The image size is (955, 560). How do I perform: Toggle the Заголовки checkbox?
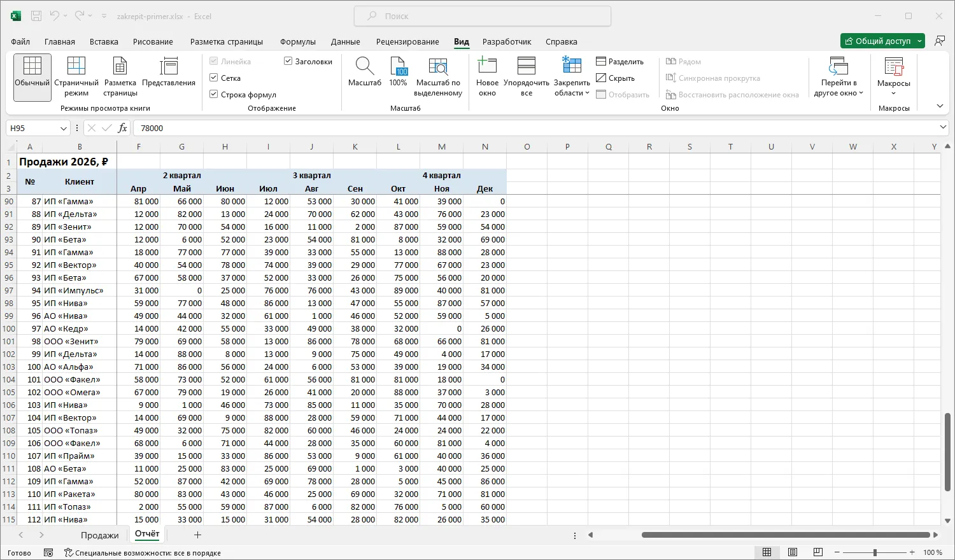tap(288, 61)
